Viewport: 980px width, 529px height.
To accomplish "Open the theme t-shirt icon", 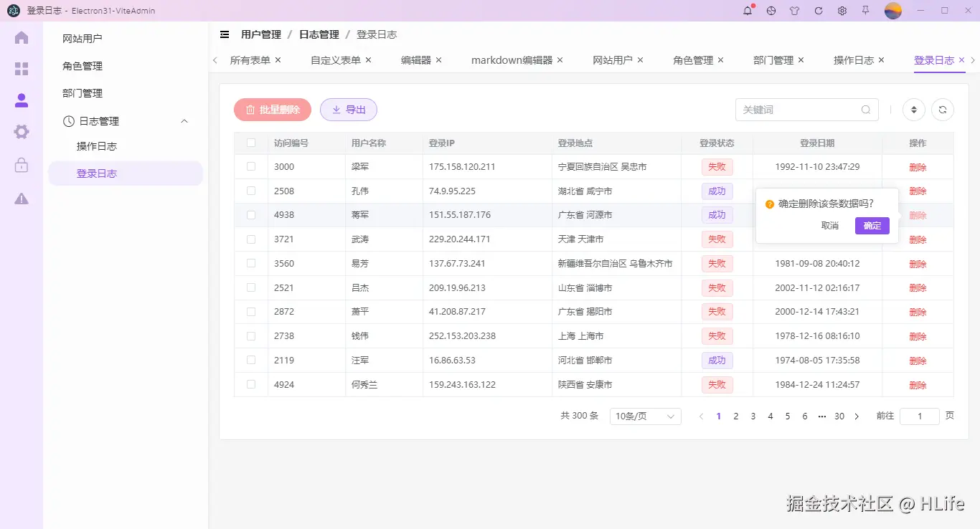I will point(794,11).
